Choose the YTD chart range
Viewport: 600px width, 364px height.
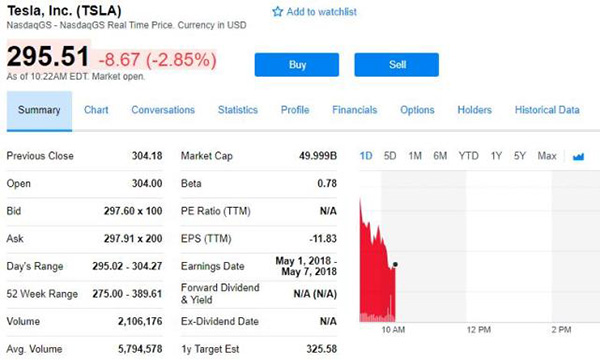coord(468,156)
